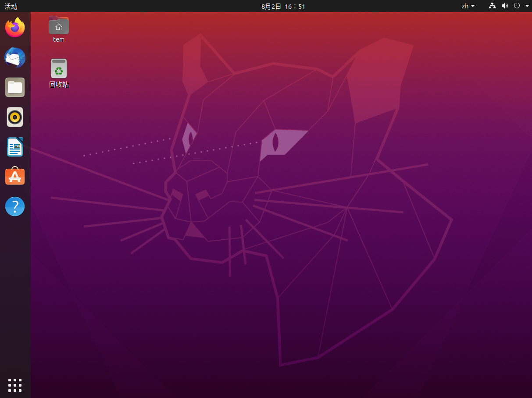Click the power icon in top bar
Viewport: 532px width, 398px height.
point(517,6)
